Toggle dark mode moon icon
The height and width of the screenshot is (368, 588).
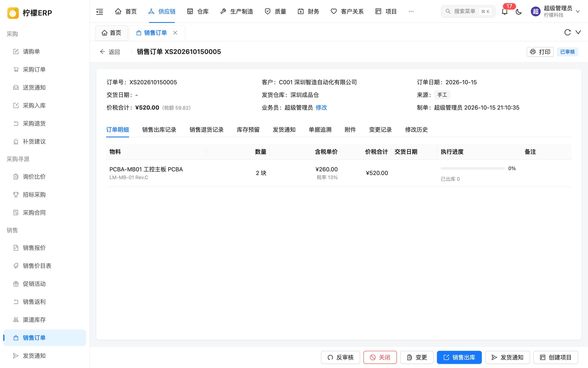point(519,11)
